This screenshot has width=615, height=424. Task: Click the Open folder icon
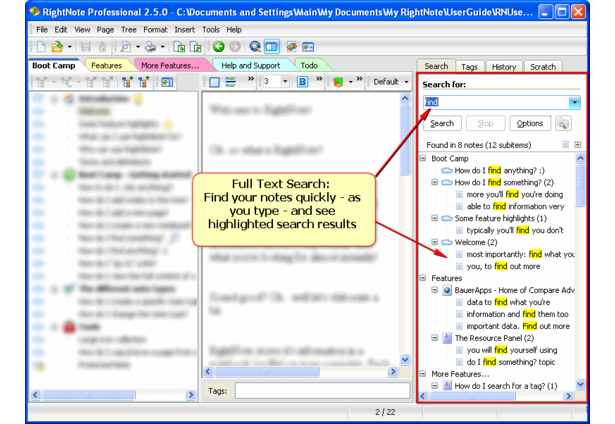click(x=57, y=47)
